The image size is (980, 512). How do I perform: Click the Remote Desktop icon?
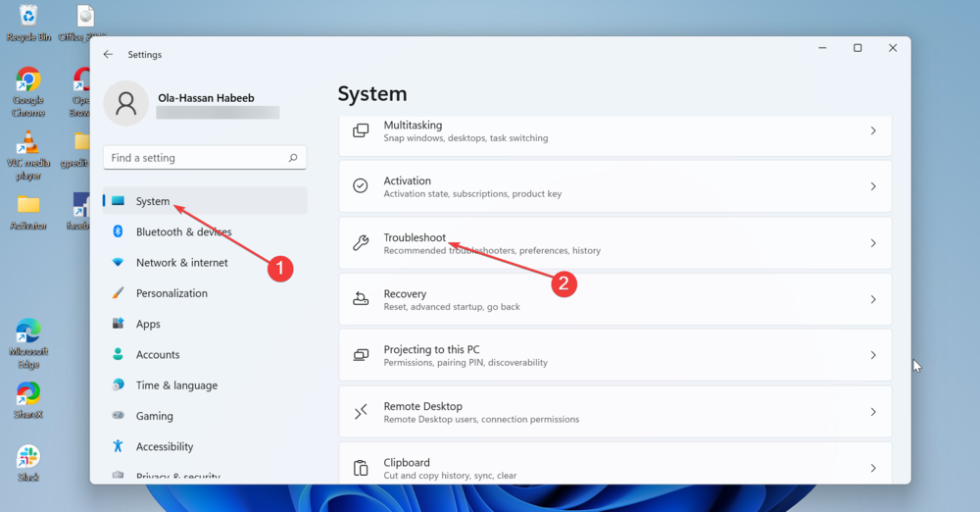click(361, 412)
